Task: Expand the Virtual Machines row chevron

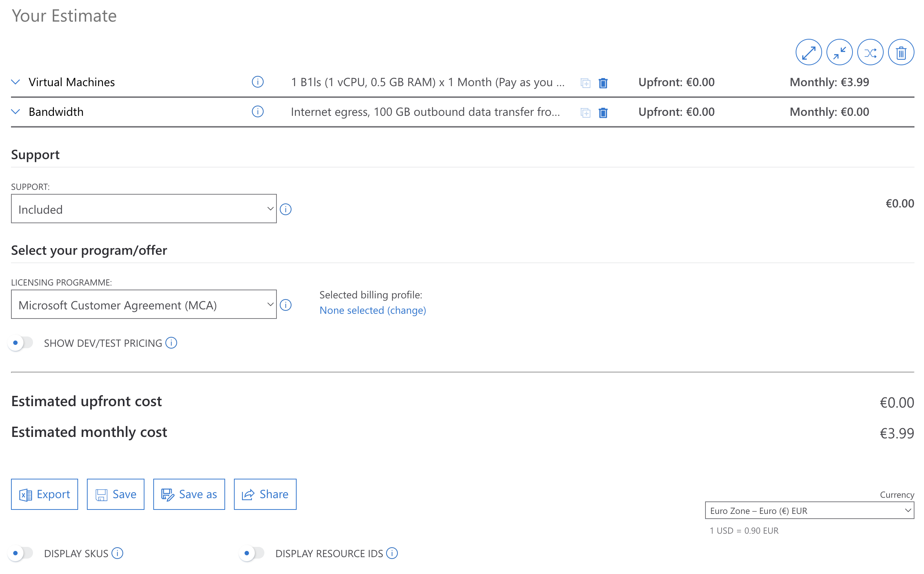Action: pos(15,82)
